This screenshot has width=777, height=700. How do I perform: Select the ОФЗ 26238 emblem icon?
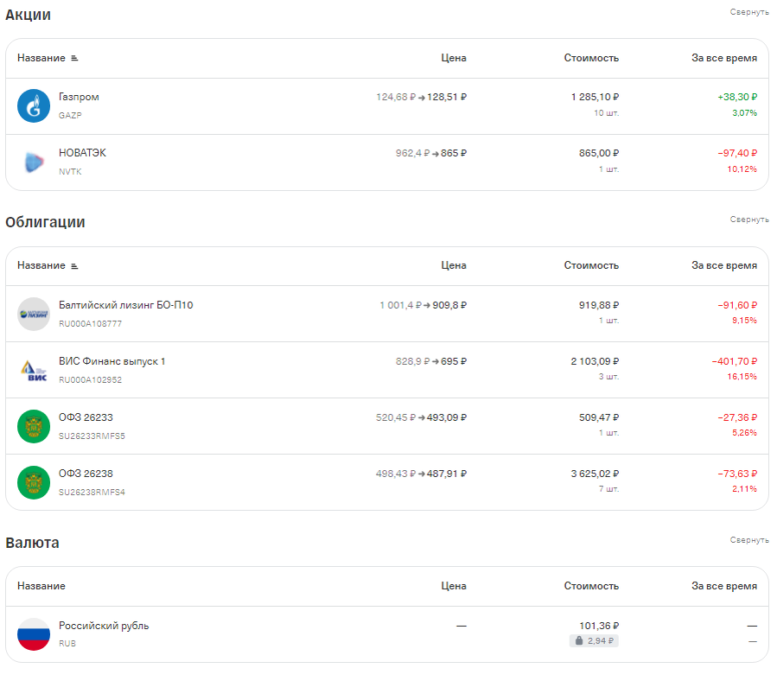coord(34,482)
